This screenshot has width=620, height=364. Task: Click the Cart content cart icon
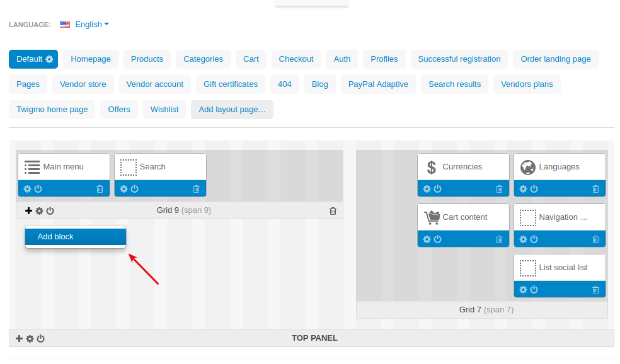pos(432,217)
